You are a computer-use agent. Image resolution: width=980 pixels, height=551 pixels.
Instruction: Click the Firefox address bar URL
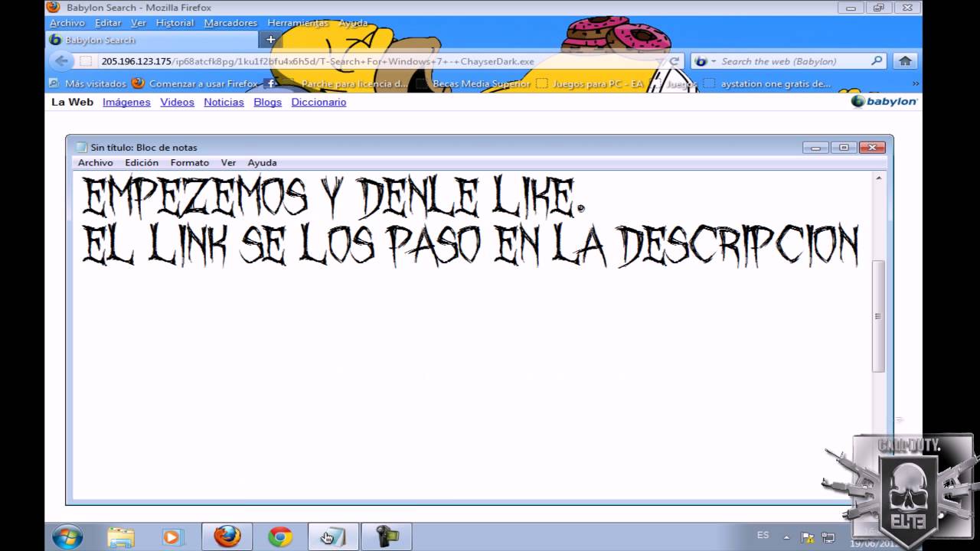pos(318,61)
